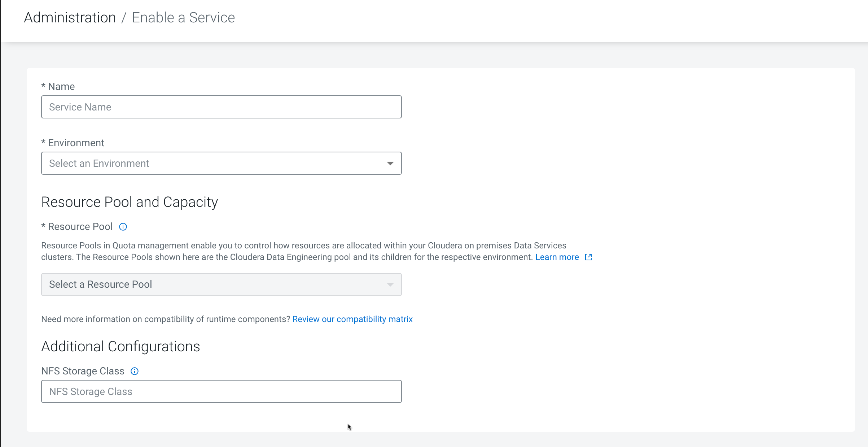Screen dimensions: 868x447
Task: Click the Resource Pool info icon
Action: pos(123,227)
